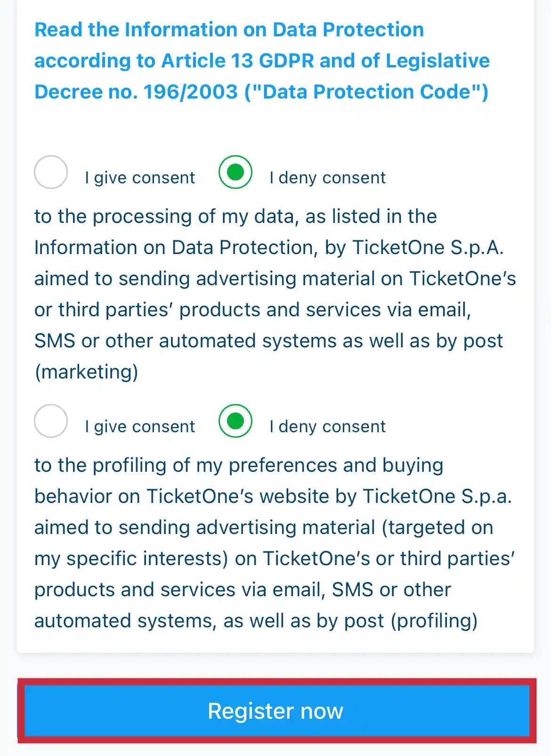Select 'I deny consent' radio for marketing
This screenshot has height=756, width=551.
click(x=235, y=172)
